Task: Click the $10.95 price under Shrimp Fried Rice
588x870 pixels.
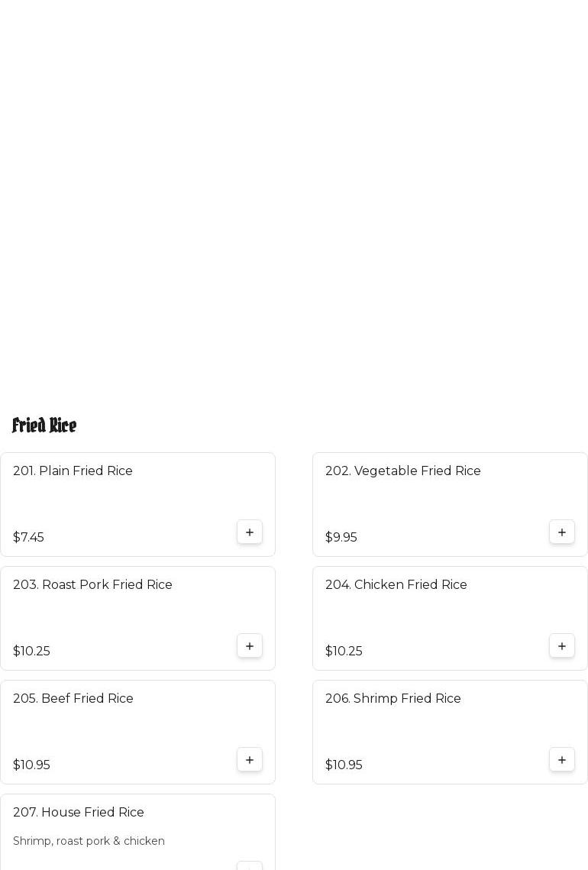Action: tap(344, 765)
